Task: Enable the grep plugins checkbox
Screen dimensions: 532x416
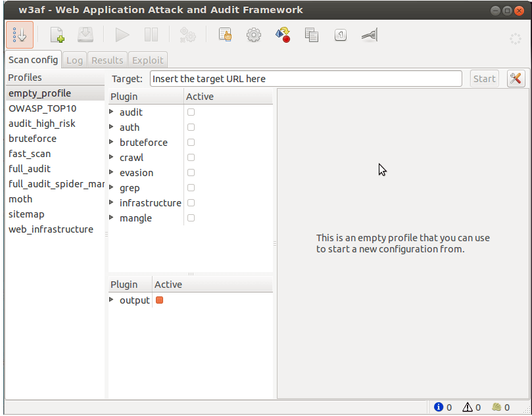Action: tap(191, 187)
